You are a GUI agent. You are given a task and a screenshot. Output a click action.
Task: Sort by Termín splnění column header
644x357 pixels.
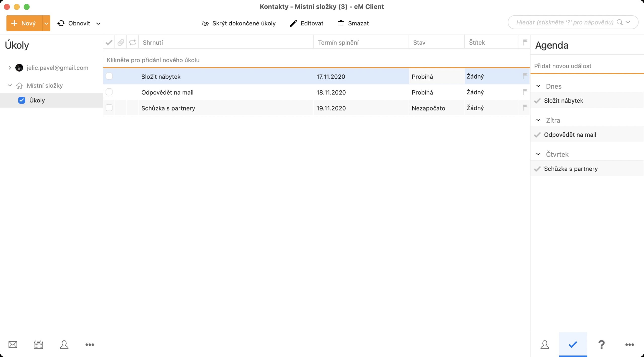tap(338, 42)
